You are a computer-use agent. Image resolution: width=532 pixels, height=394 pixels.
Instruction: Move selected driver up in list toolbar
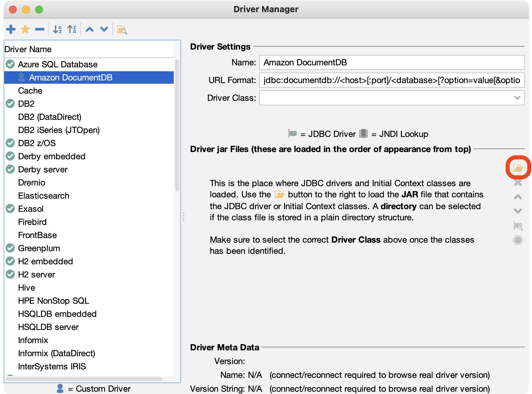(x=90, y=30)
